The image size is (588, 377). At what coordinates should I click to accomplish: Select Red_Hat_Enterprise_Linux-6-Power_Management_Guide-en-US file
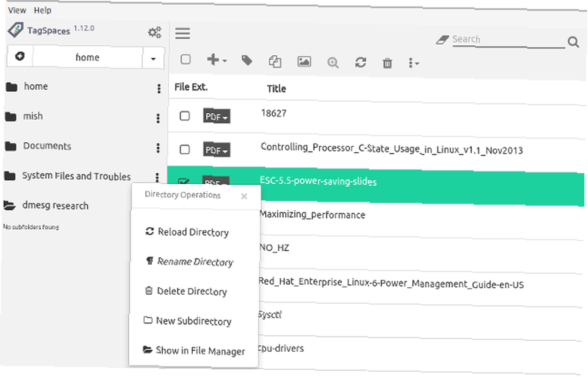pos(391,283)
